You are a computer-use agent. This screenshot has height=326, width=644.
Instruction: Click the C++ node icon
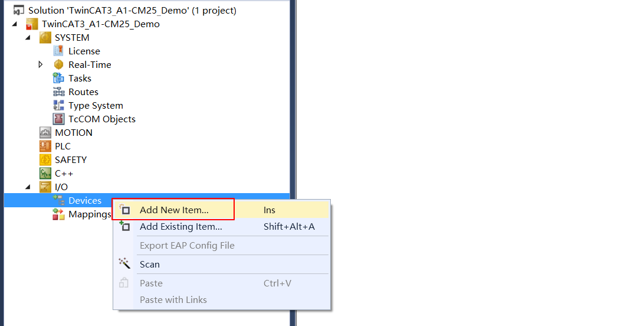[45, 173]
